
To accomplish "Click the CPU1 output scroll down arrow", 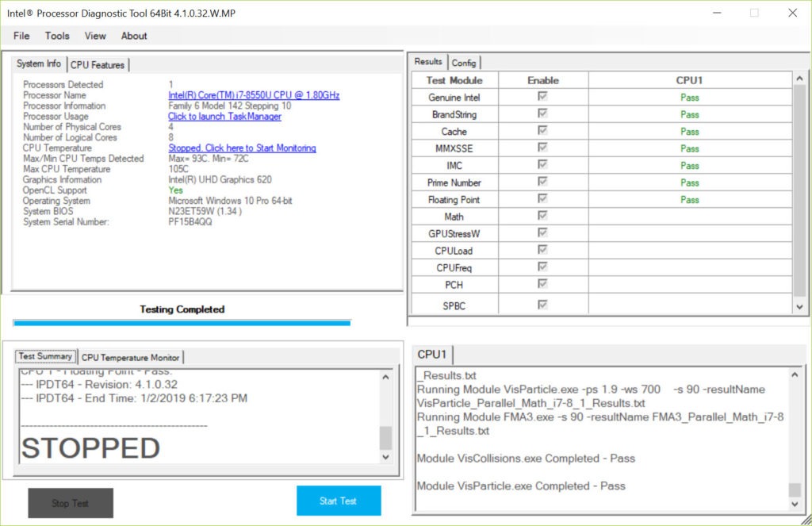I will point(795,504).
